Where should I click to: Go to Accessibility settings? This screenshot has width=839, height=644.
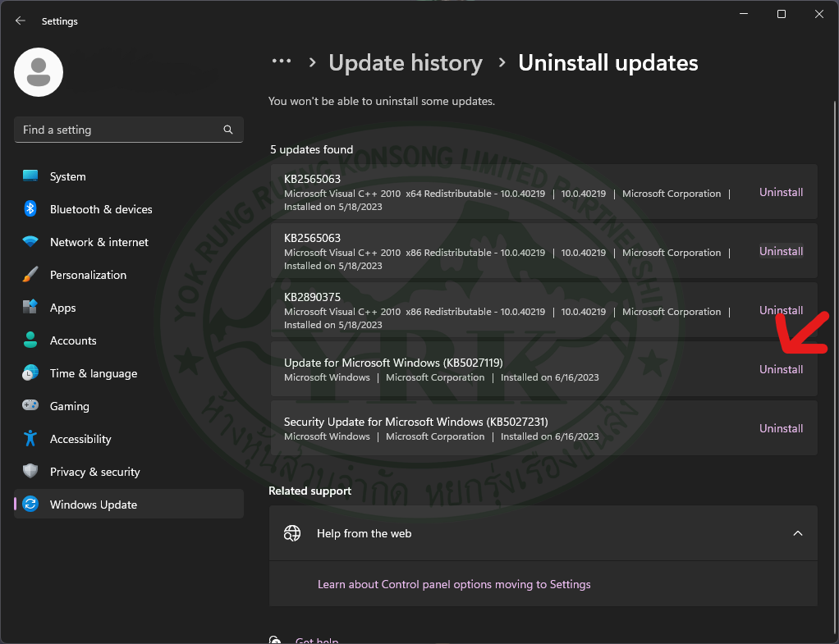tap(128, 439)
